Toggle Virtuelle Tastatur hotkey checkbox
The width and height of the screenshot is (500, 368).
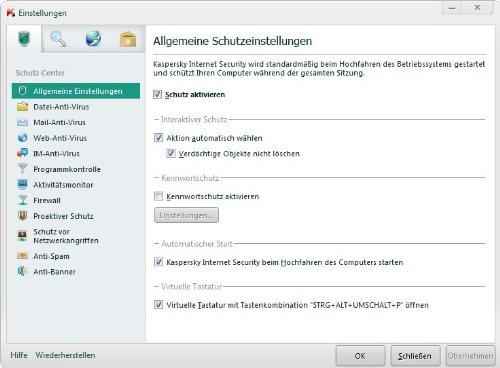click(158, 304)
